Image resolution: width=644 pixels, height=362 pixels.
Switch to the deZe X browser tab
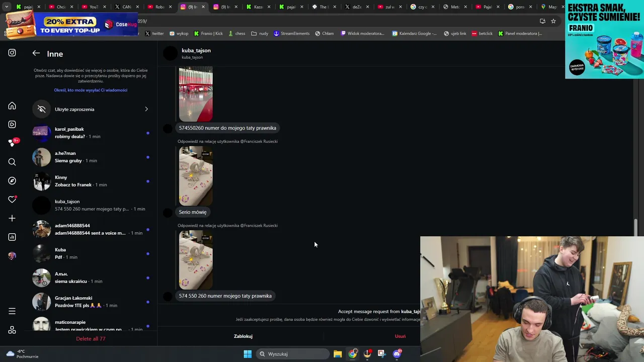(354, 7)
